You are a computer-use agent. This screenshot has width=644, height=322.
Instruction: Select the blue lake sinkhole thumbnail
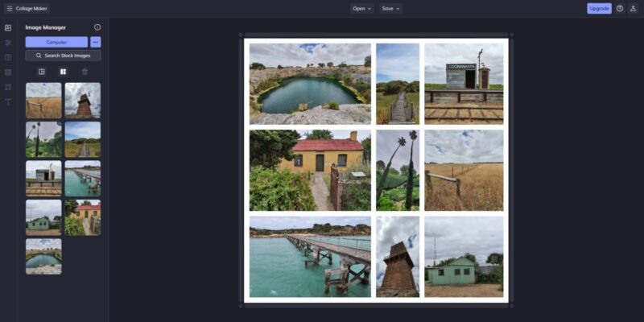pyautogui.click(x=43, y=257)
